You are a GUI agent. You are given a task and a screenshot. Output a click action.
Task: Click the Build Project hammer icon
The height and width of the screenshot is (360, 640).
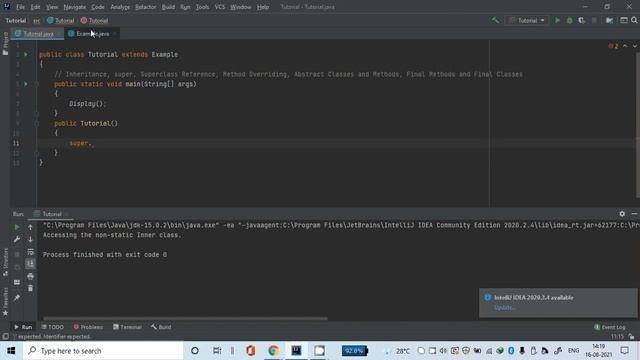[495, 20]
